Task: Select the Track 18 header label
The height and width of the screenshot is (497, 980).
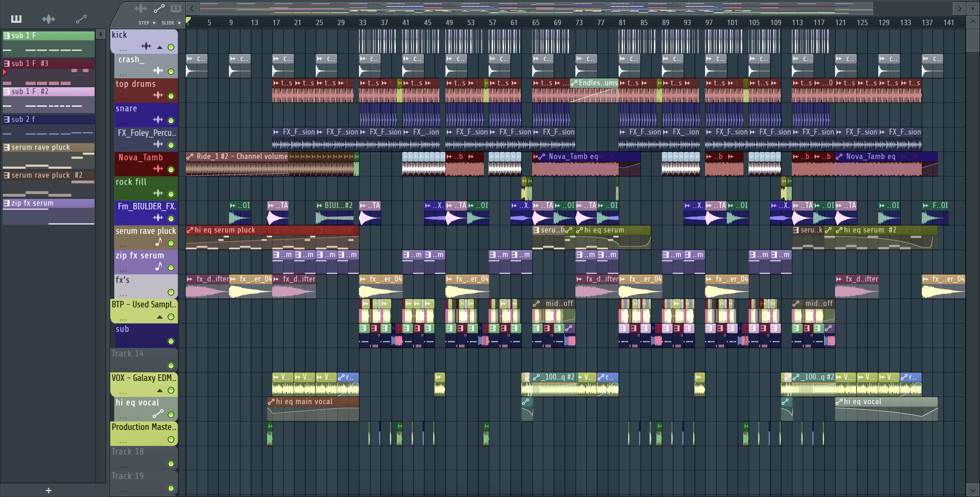Action: [128, 452]
